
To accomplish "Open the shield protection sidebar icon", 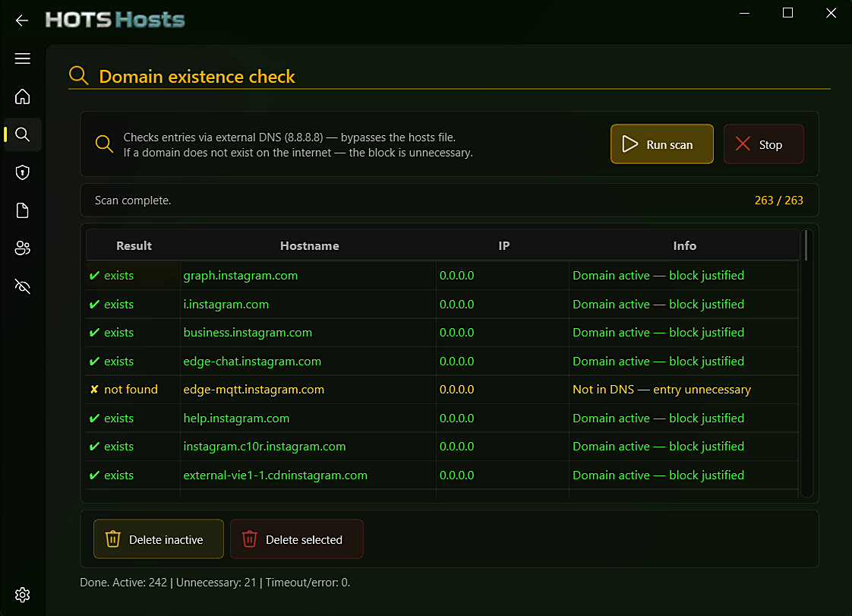I will coord(22,172).
